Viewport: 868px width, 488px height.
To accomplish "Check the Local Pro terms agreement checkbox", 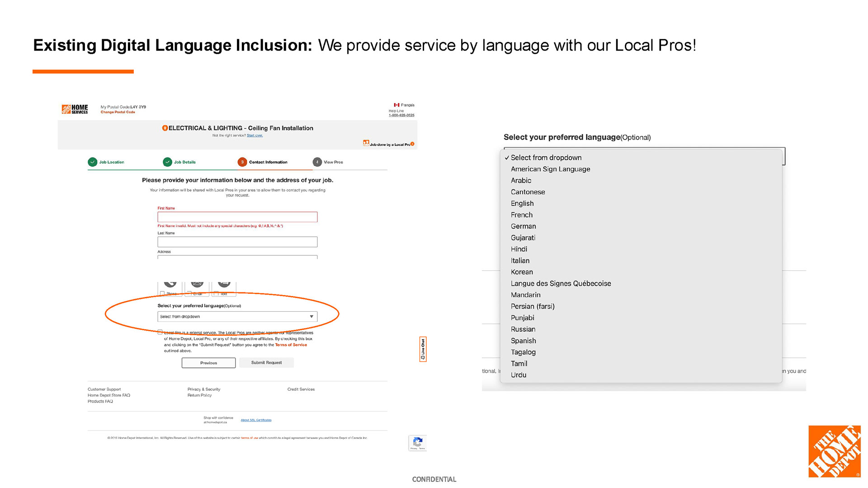I will point(160,332).
